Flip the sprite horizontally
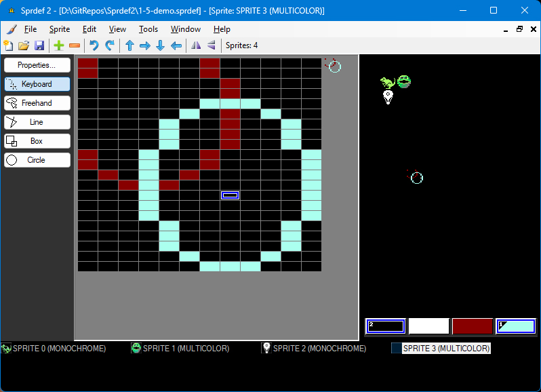This screenshot has width=541, height=392. pyautogui.click(x=196, y=45)
